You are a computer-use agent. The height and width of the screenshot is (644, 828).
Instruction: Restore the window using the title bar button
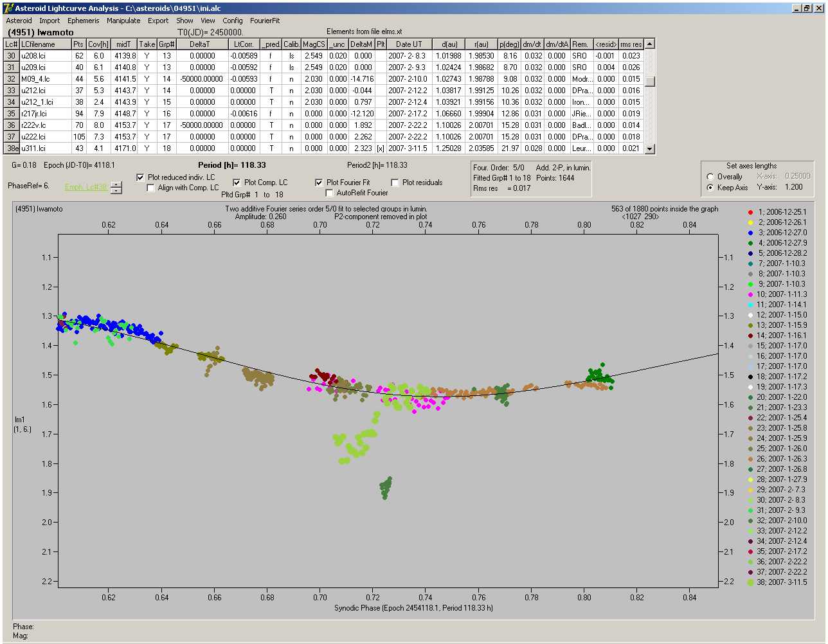click(807, 8)
